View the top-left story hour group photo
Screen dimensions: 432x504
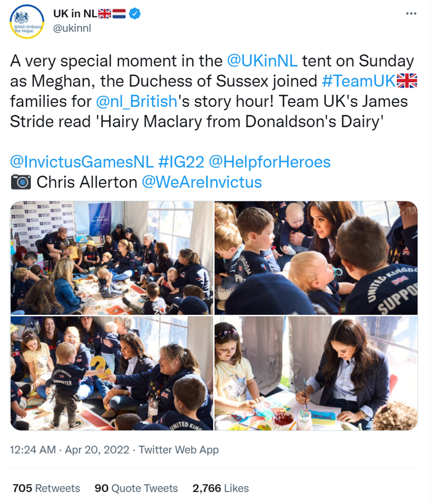pyautogui.click(x=112, y=258)
